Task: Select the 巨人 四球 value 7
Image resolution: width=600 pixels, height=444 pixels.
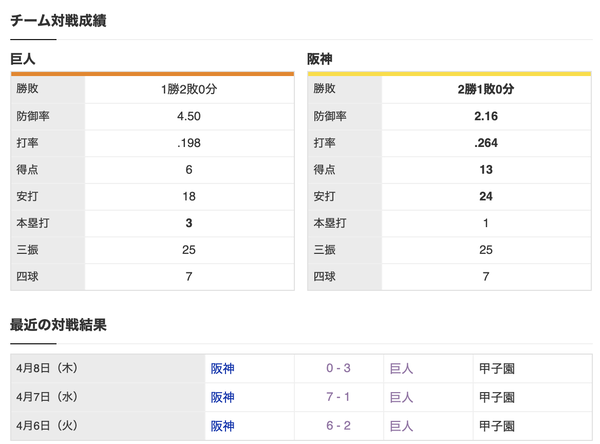Action: (189, 277)
